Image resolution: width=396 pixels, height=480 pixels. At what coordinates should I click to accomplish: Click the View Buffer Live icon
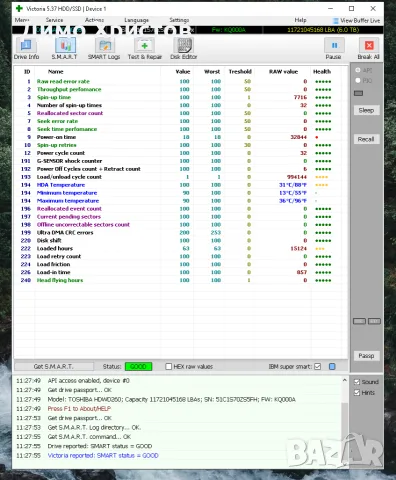click(x=336, y=21)
